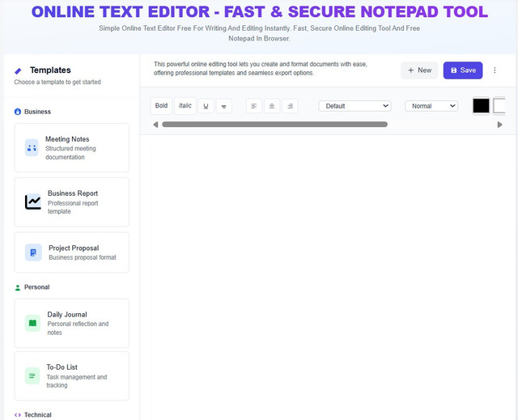Click the Strikethrough formatting icon
Screen dimensions: 518x420
point(223,106)
